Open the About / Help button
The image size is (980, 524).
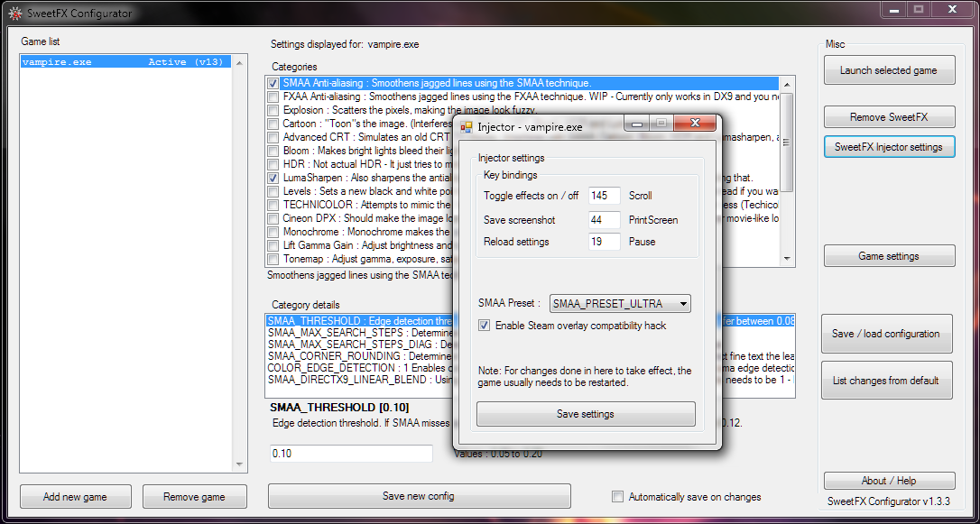tap(889, 481)
